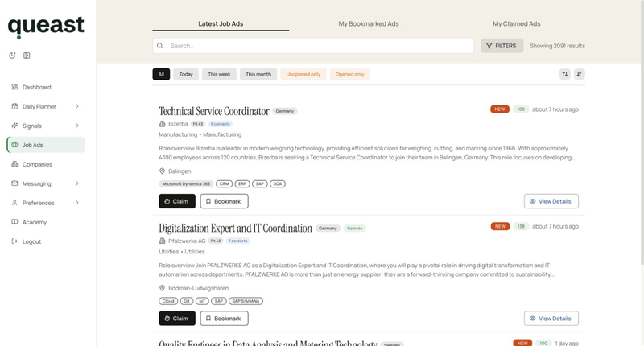The image size is (644, 346).
Task: Expand Daily Planner submenu chevron
Action: 77,106
